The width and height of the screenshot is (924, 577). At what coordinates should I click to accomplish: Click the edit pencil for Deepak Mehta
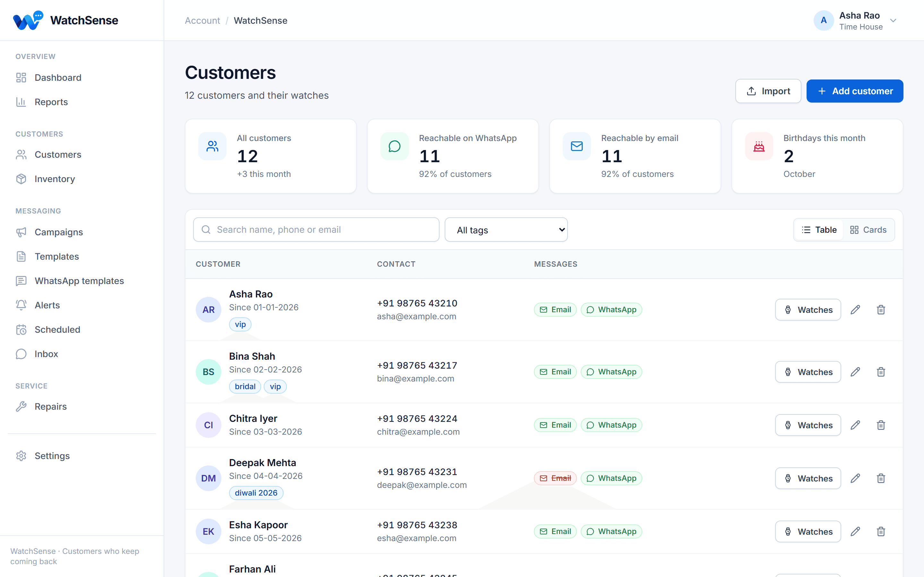point(855,478)
